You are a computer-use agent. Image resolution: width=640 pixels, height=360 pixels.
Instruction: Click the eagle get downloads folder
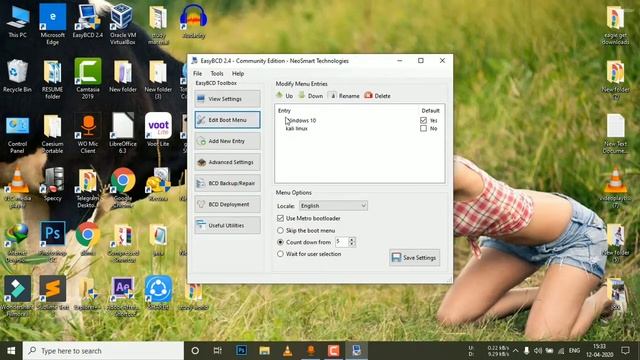pos(615,24)
